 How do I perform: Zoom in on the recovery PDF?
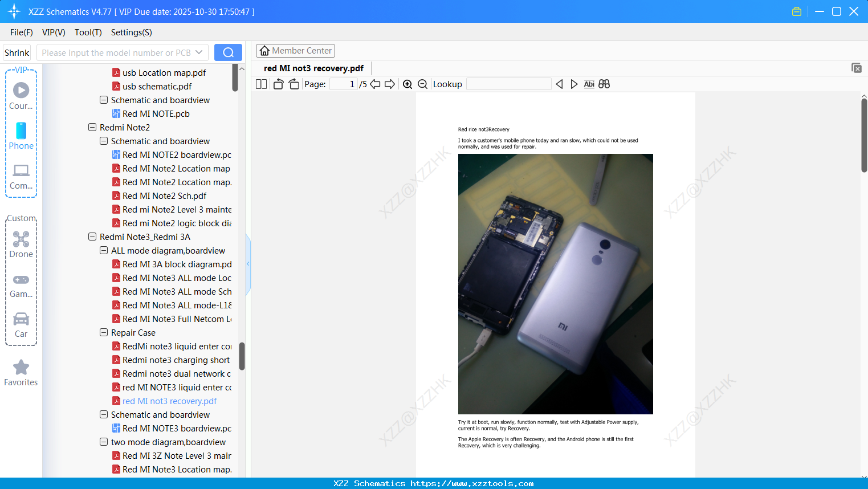407,84
